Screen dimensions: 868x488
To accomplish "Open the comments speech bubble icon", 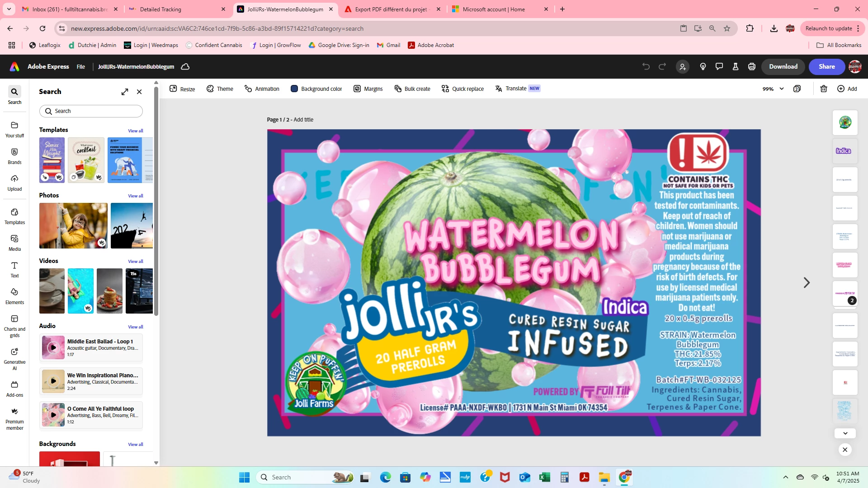I will point(719,67).
